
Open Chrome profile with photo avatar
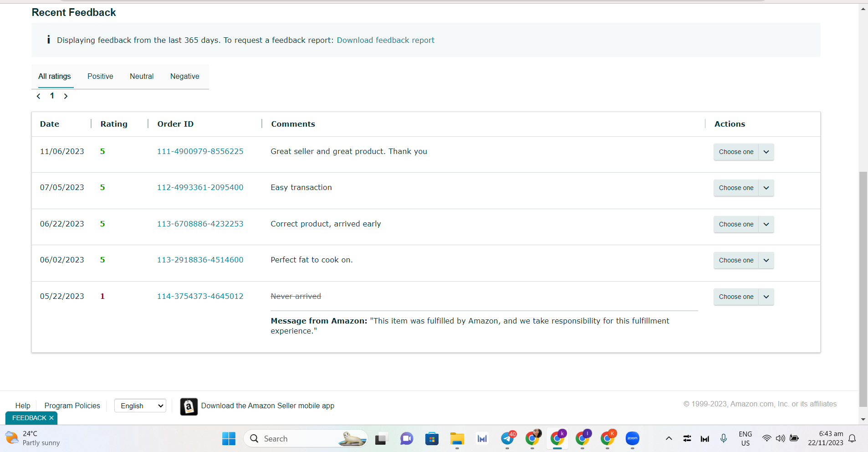coord(533,438)
